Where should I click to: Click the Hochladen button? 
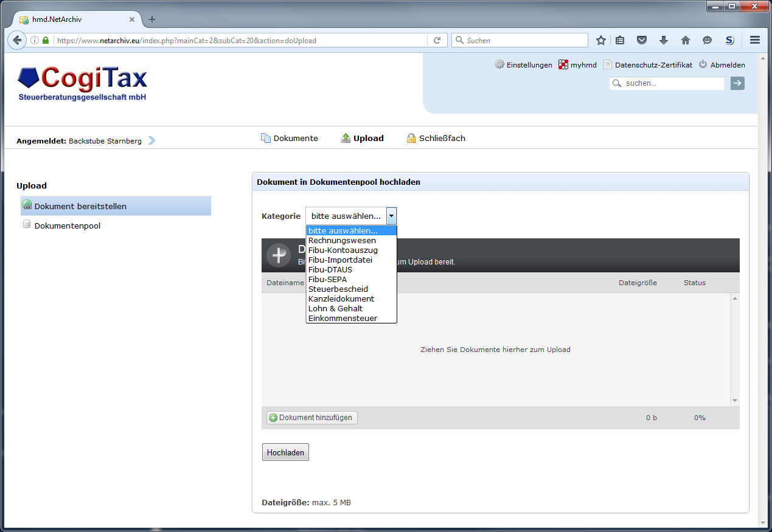coord(285,452)
